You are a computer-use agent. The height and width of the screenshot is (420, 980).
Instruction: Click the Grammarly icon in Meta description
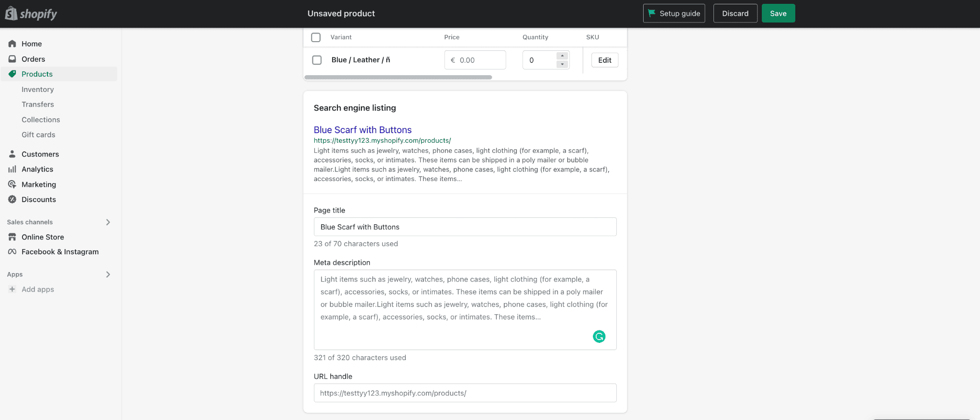[599, 337]
